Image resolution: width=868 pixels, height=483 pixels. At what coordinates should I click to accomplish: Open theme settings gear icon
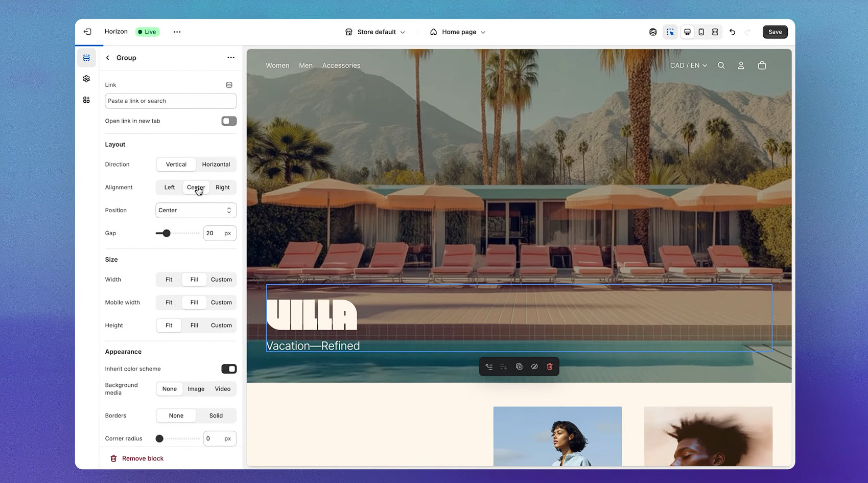pos(86,79)
